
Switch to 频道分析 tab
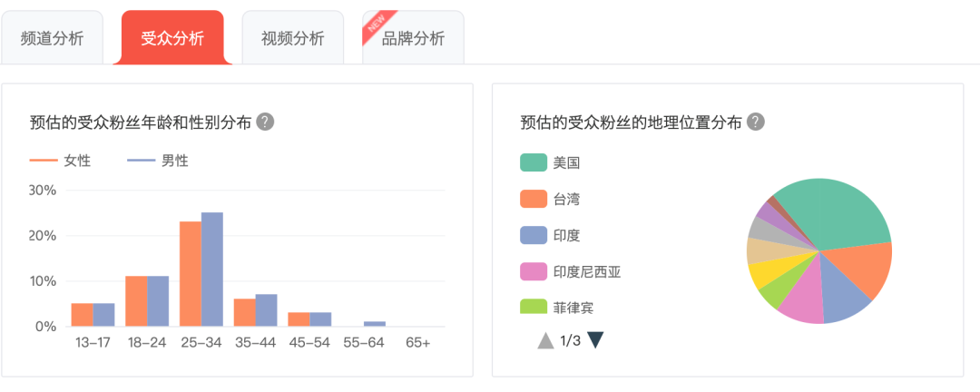coord(52,37)
